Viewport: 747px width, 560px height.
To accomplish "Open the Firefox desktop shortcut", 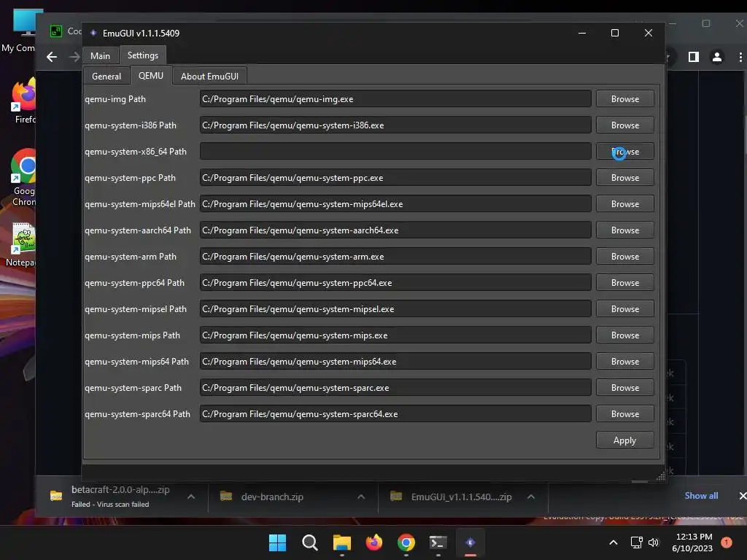I will [x=24, y=101].
